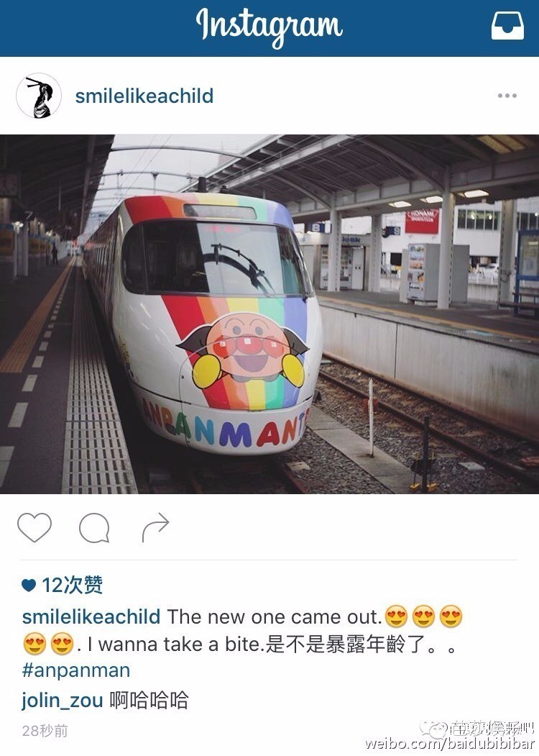Screen dimensions: 539x756
Task: Open the #anpanman hashtag
Action: point(76,670)
